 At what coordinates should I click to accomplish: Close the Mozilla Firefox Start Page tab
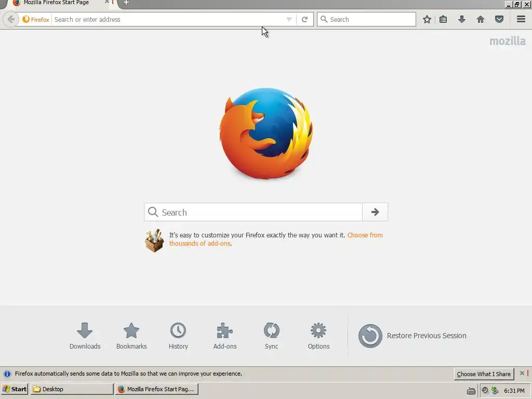[107, 2]
